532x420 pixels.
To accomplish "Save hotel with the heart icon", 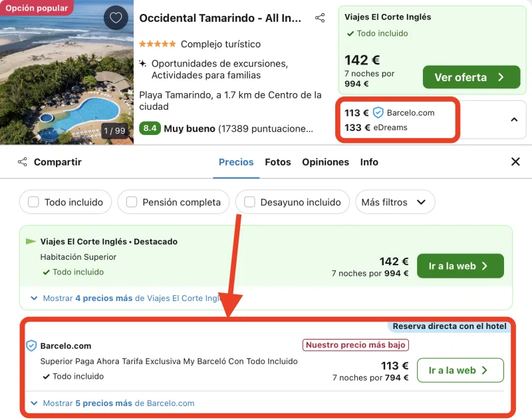I will 116,18.
